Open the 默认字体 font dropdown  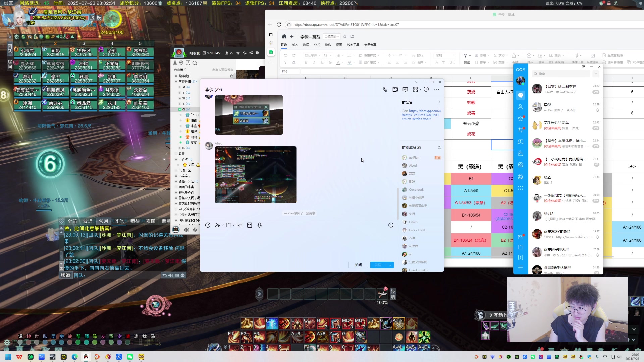pos(312,55)
